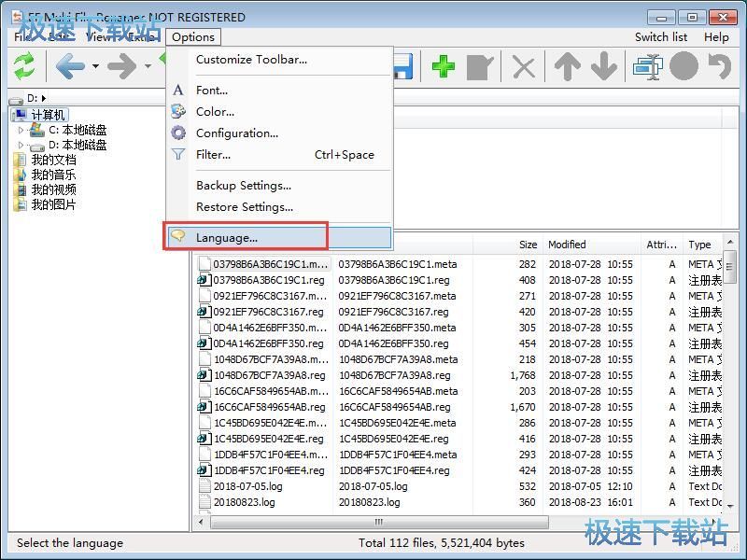Image resolution: width=747 pixels, height=560 pixels.
Task: Click Switch list in menu bar
Action: [661, 37]
